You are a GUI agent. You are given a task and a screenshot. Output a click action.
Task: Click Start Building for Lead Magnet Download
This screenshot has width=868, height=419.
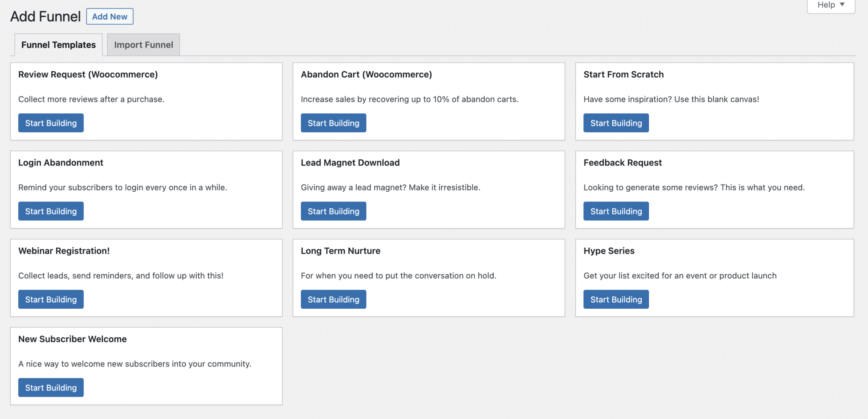click(x=333, y=211)
